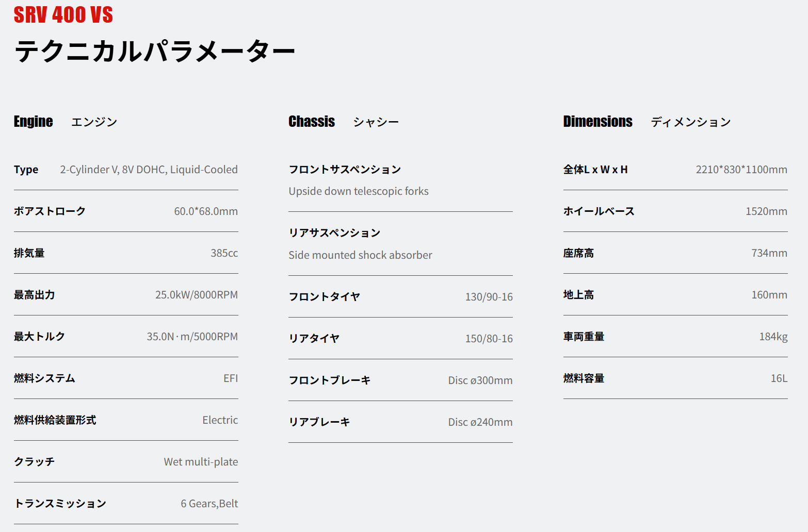The height and width of the screenshot is (532, 808).
Task: Click the フロントタイヤ value 130/90-16
Action: tap(489, 297)
